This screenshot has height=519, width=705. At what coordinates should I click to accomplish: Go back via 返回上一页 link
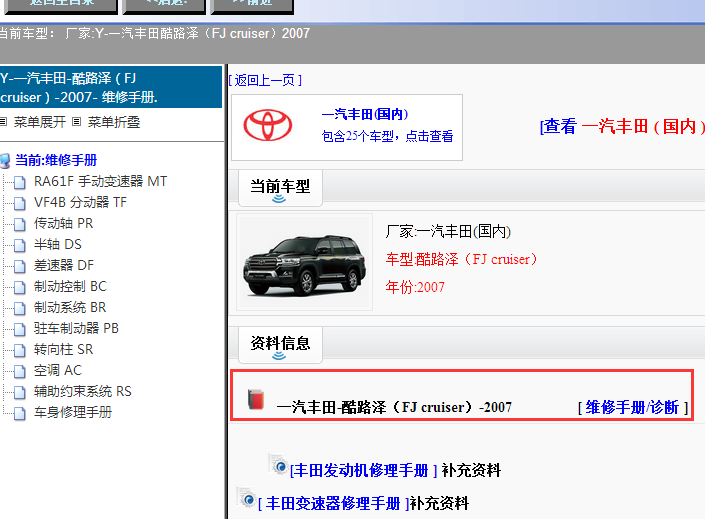coord(265,81)
